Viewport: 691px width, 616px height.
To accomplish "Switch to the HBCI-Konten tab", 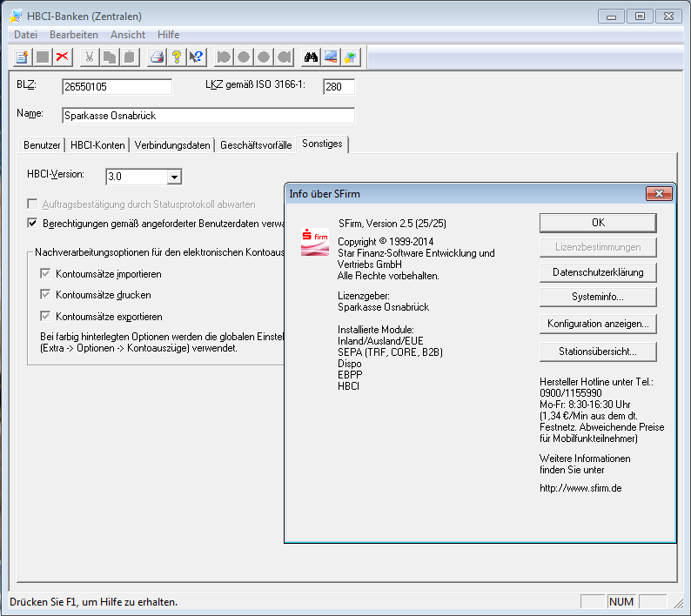I will coord(97,145).
